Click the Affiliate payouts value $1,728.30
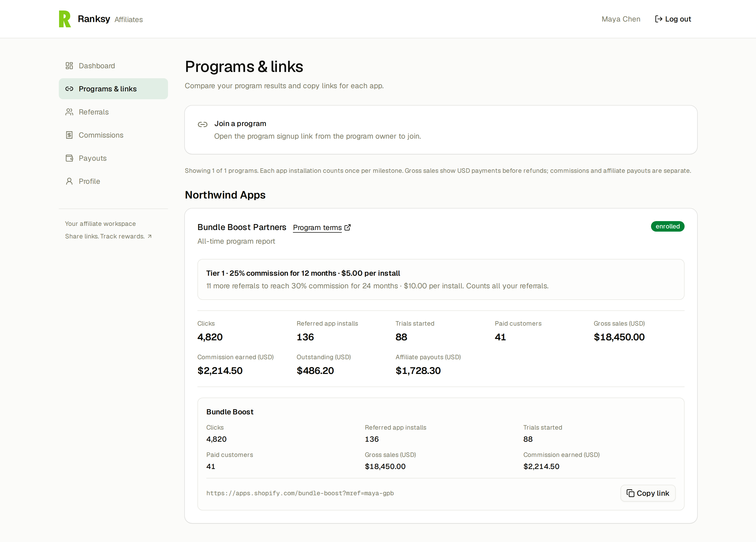This screenshot has height=542, width=756. pyautogui.click(x=418, y=371)
